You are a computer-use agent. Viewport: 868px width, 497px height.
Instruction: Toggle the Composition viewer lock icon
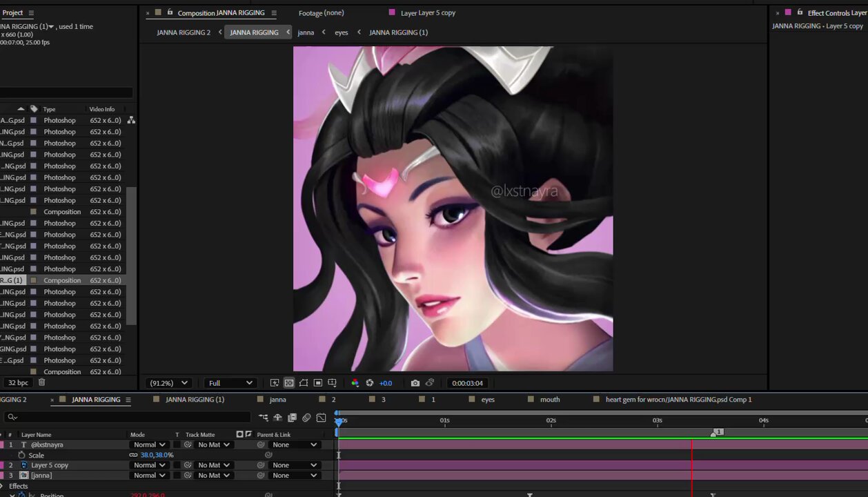tap(170, 12)
